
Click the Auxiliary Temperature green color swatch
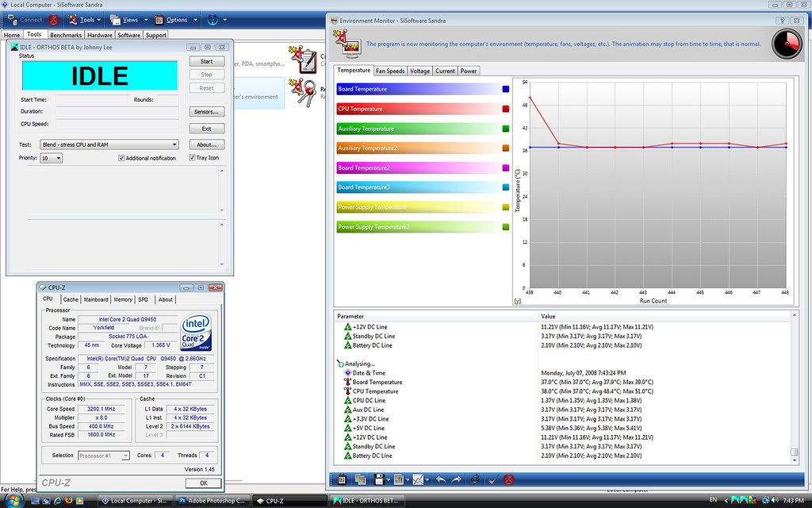(505, 129)
